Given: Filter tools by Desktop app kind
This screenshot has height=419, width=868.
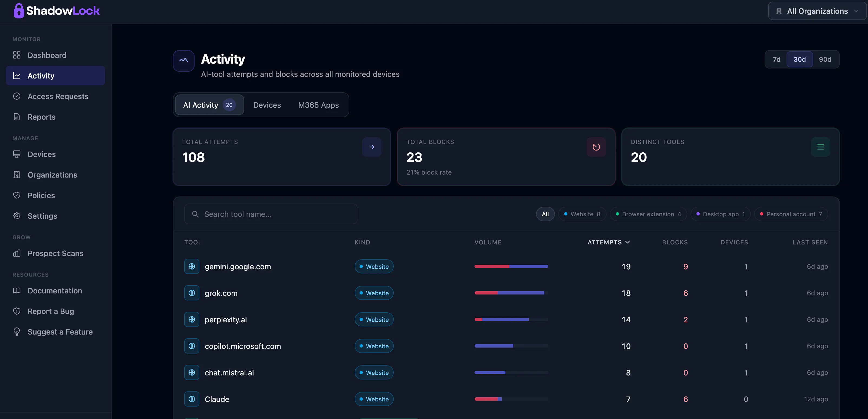Looking at the screenshot, I should pos(721,214).
